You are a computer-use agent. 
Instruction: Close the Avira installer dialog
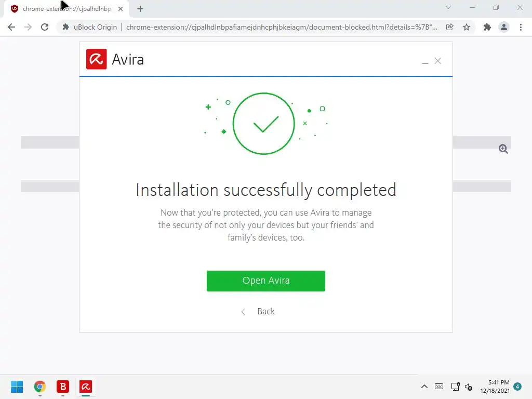(x=437, y=61)
